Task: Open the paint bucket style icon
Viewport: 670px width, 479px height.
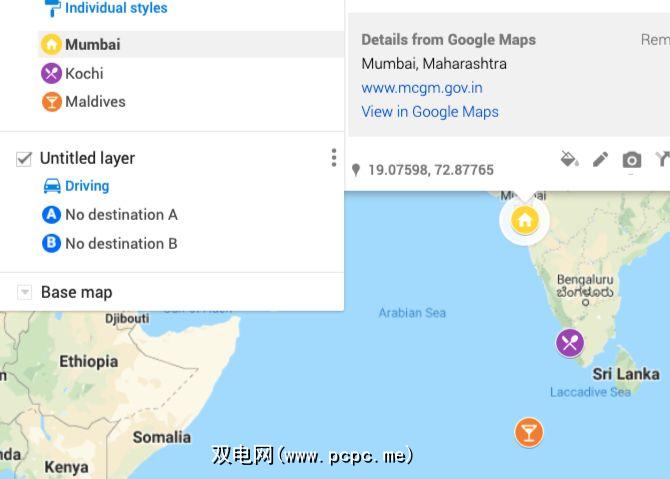Action: (570, 159)
